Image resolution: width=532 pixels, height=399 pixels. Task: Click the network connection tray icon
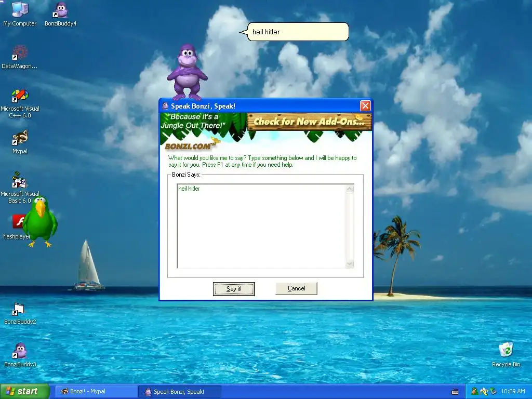click(494, 392)
